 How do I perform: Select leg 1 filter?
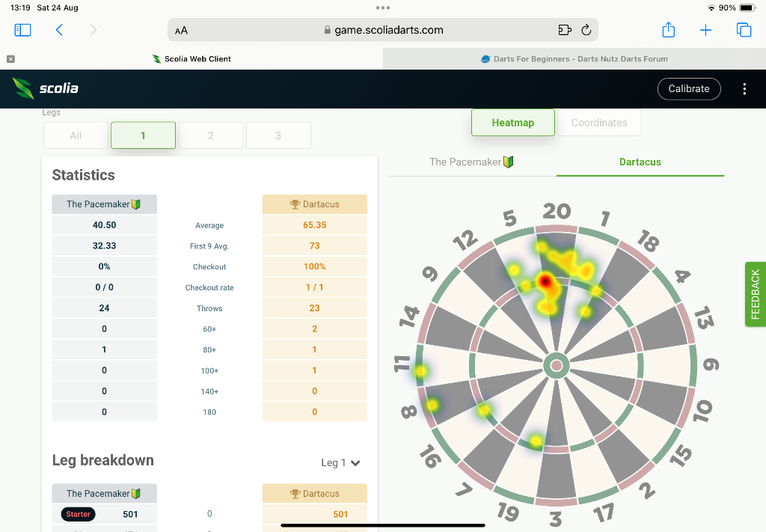point(143,135)
